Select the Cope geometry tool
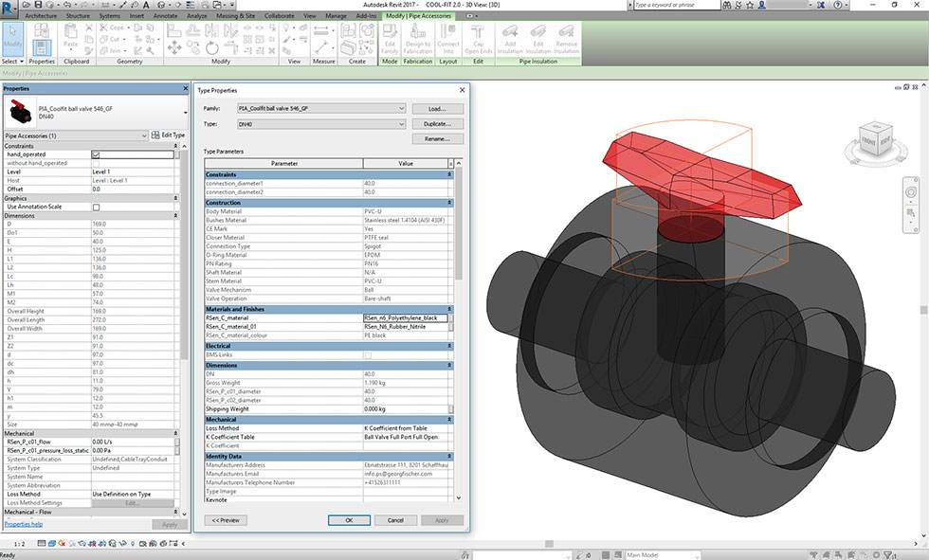The width and height of the screenshot is (929, 560). [x=112, y=27]
